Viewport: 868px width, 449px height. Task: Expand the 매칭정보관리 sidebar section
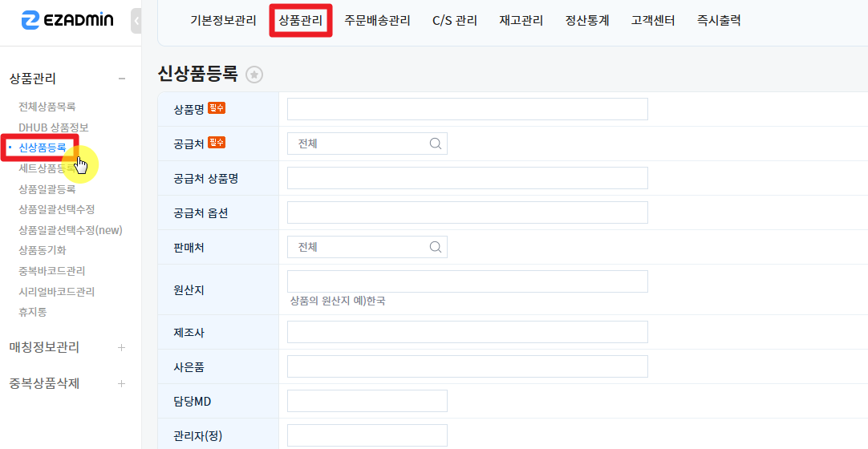tap(122, 347)
